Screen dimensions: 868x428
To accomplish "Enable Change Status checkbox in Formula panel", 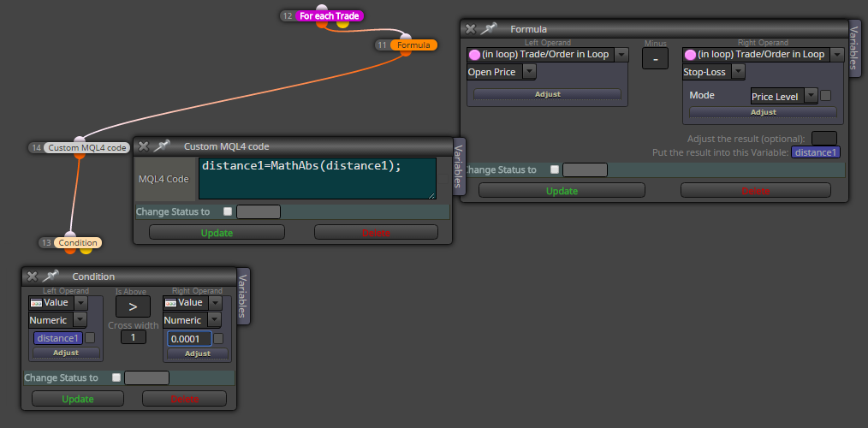I will [x=555, y=169].
